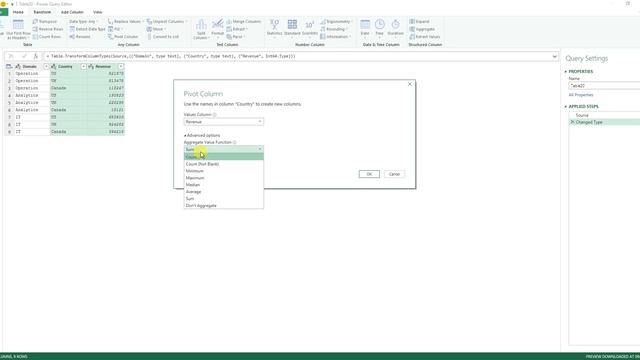Click Aggregate in Structured Column group
The height and width of the screenshot is (360, 640).
(422, 29)
